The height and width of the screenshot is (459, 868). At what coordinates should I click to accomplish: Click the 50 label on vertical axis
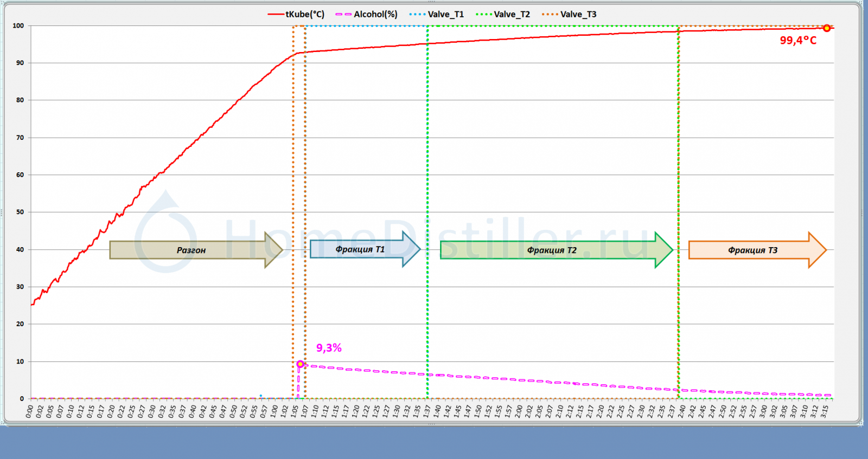point(20,212)
